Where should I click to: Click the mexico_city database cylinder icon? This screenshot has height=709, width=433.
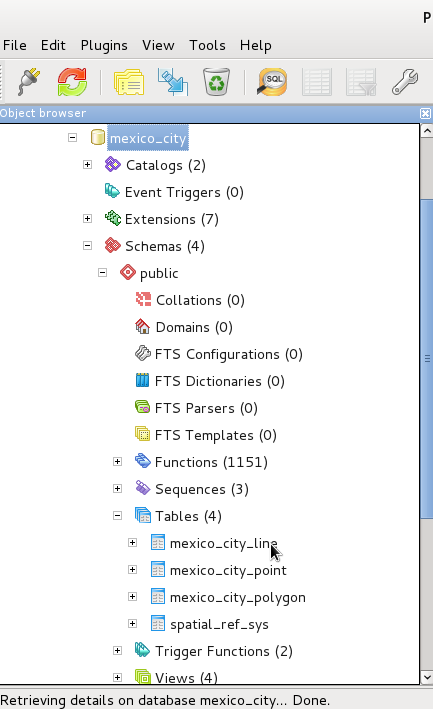(x=98, y=137)
